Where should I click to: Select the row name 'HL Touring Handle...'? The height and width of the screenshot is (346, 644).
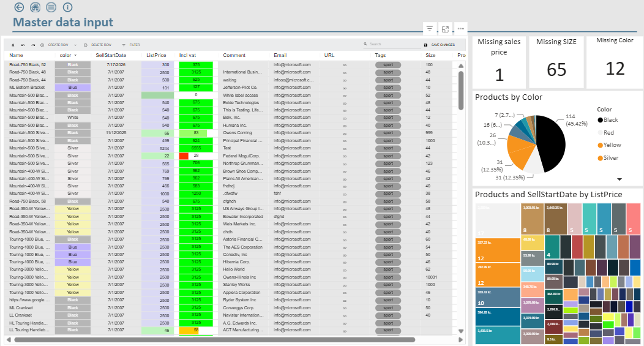[28, 323]
